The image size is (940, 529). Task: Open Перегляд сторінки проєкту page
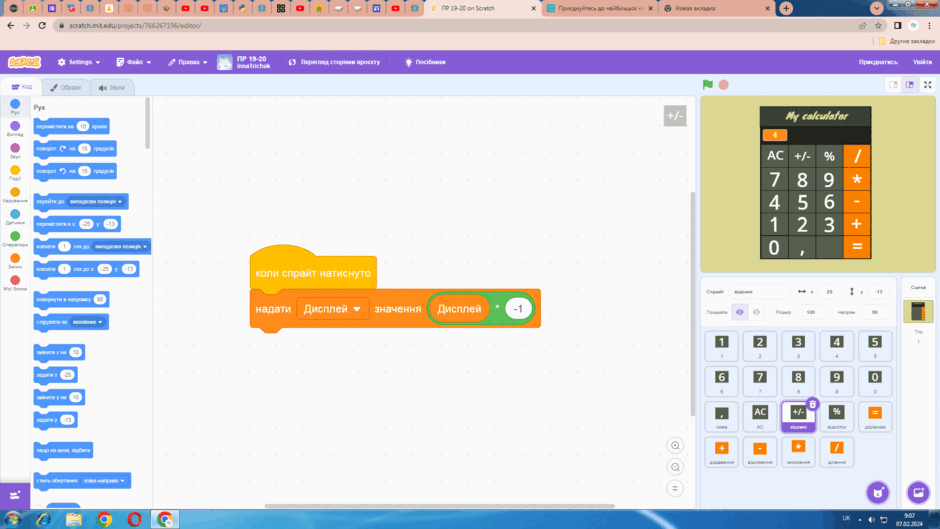(335, 62)
